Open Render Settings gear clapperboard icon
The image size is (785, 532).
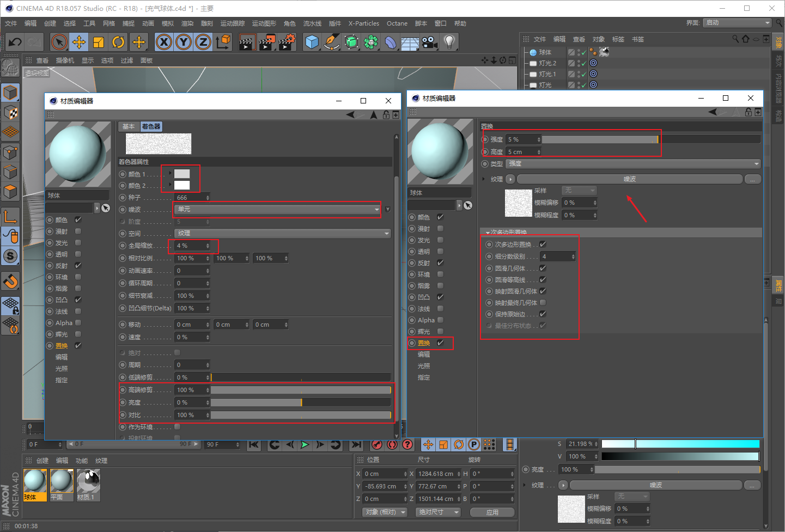[287, 42]
